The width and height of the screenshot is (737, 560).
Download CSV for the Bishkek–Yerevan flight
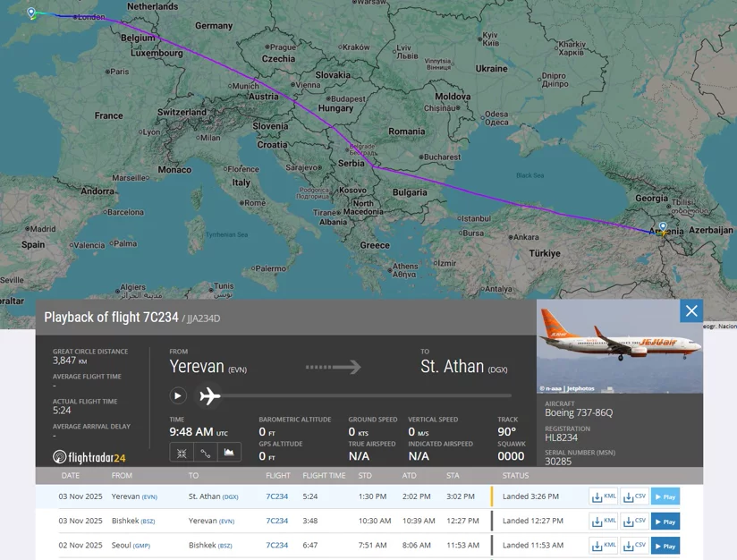tap(634, 521)
